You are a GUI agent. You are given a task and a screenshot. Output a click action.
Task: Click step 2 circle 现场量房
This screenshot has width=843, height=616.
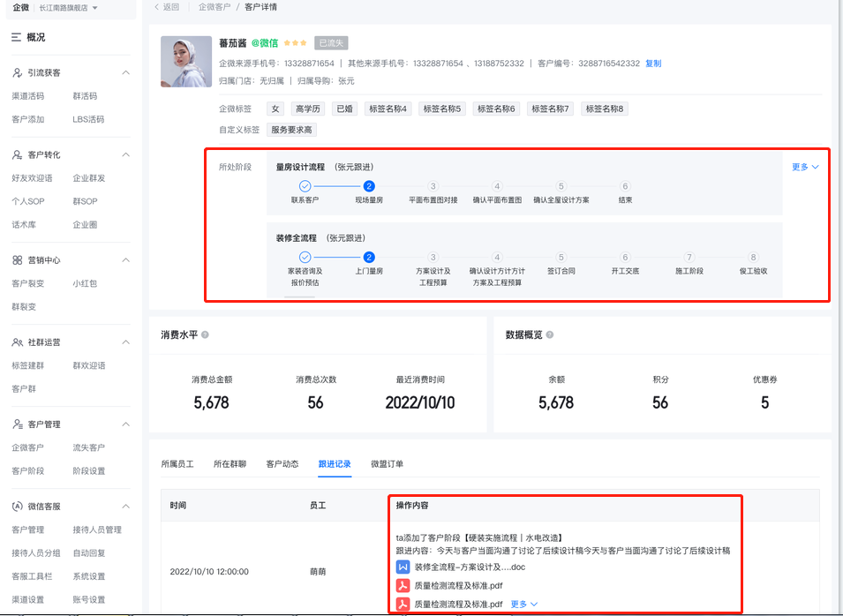coord(369,186)
